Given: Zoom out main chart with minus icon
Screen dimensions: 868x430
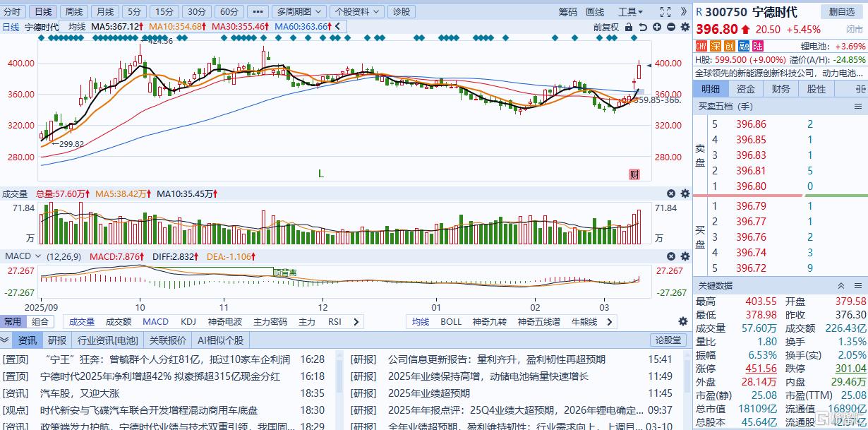Looking at the screenshot, I should pyautogui.click(x=670, y=27).
